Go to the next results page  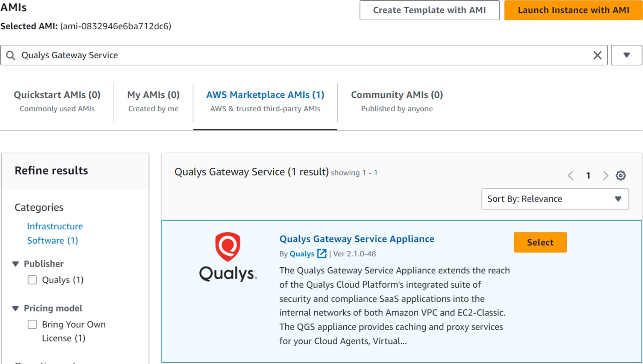pos(605,175)
